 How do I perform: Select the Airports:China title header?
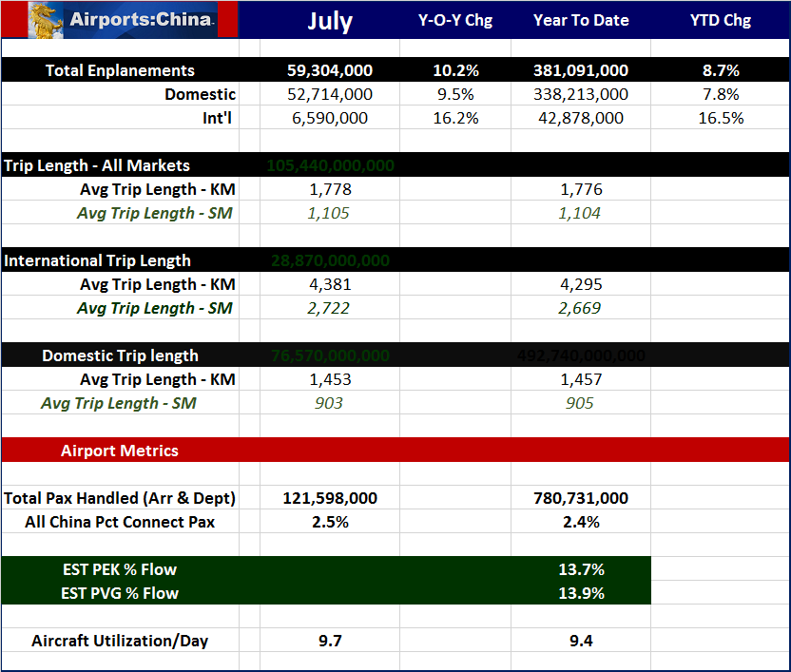click(x=141, y=20)
